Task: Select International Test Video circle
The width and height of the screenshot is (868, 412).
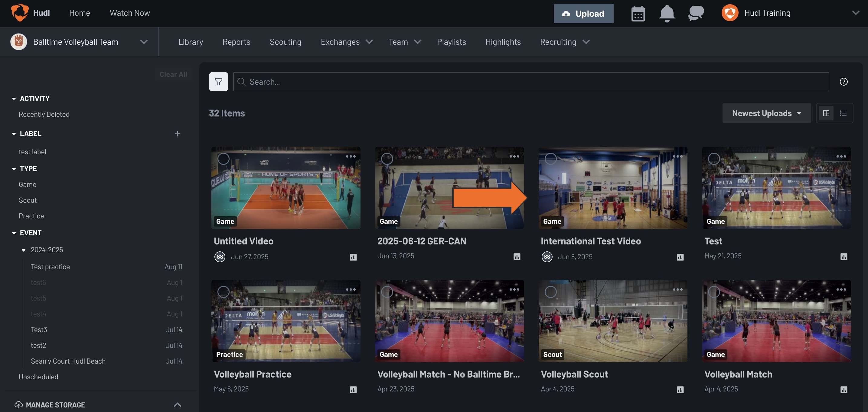Action: [x=550, y=159]
